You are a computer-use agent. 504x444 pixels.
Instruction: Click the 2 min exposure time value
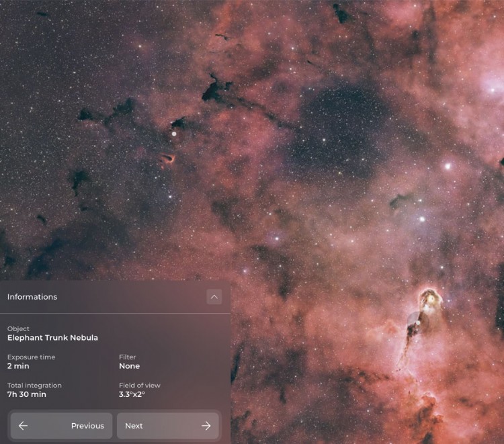18,366
